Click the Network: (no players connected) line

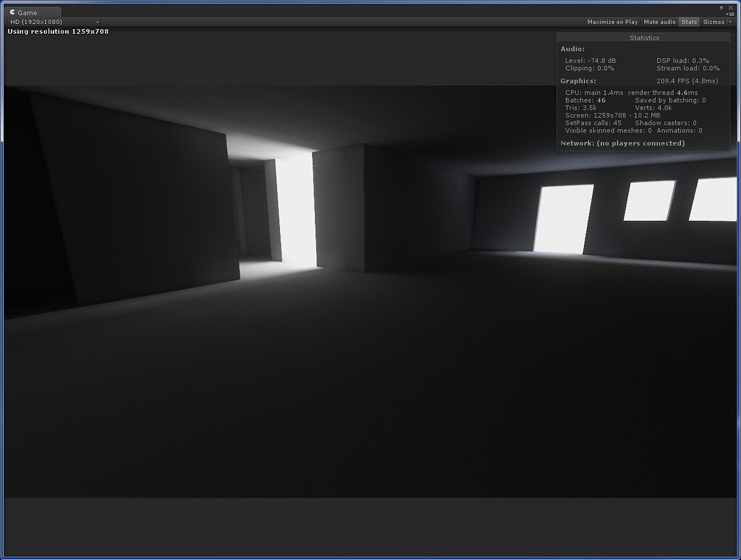coord(622,143)
